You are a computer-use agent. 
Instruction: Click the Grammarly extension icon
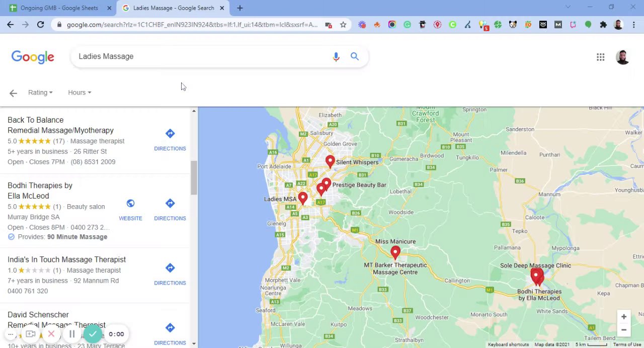[x=407, y=25]
